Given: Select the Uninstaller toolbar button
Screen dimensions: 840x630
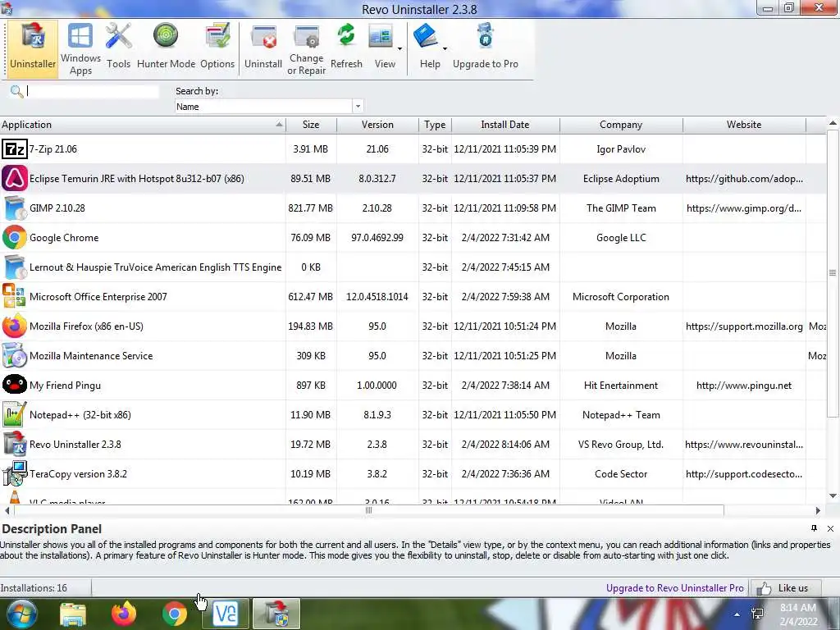Looking at the screenshot, I should pyautogui.click(x=33, y=48).
